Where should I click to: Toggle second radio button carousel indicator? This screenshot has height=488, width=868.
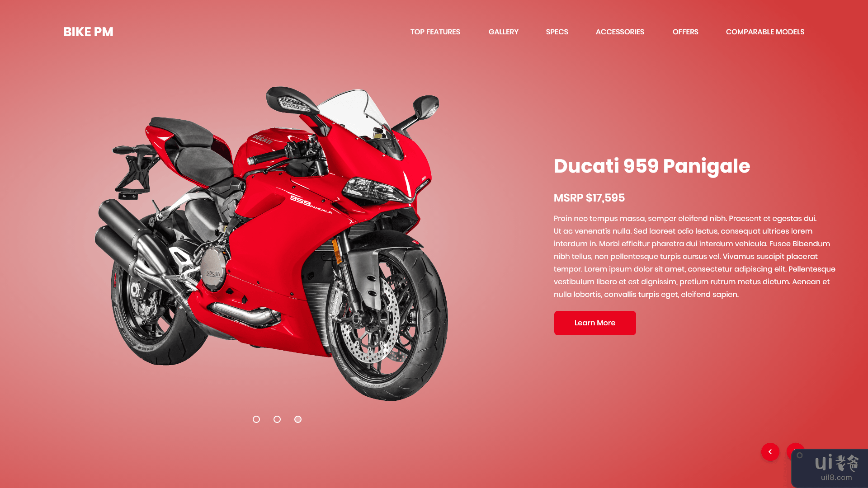(x=277, y=419)
